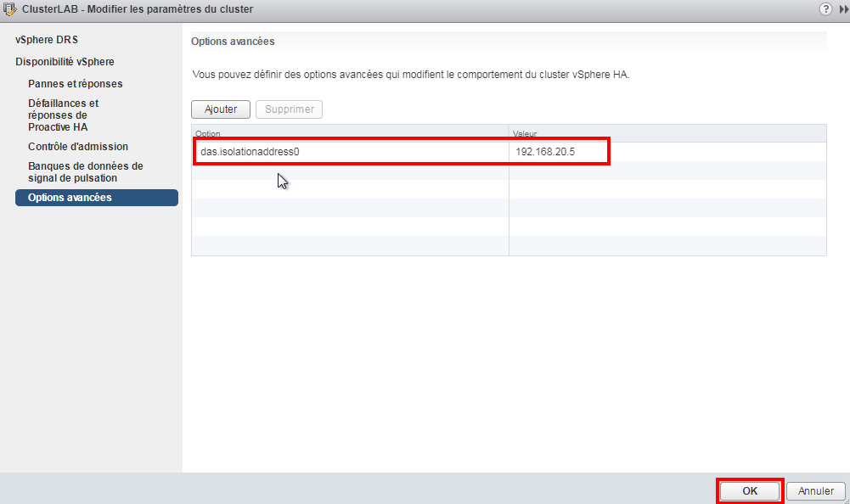The height and width of the screenshot is (504, 850).
Task: Select the 192.168.20.5 value cell
Action: tap(667, 152)
